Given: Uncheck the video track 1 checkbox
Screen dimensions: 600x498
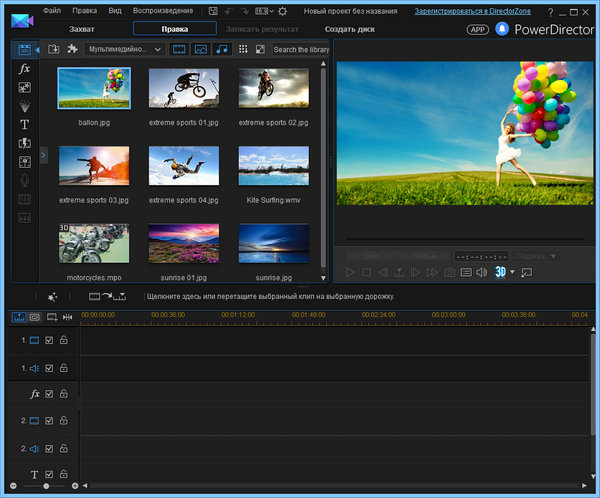Looking at the screenshot, I should click(x=49, y=341).
